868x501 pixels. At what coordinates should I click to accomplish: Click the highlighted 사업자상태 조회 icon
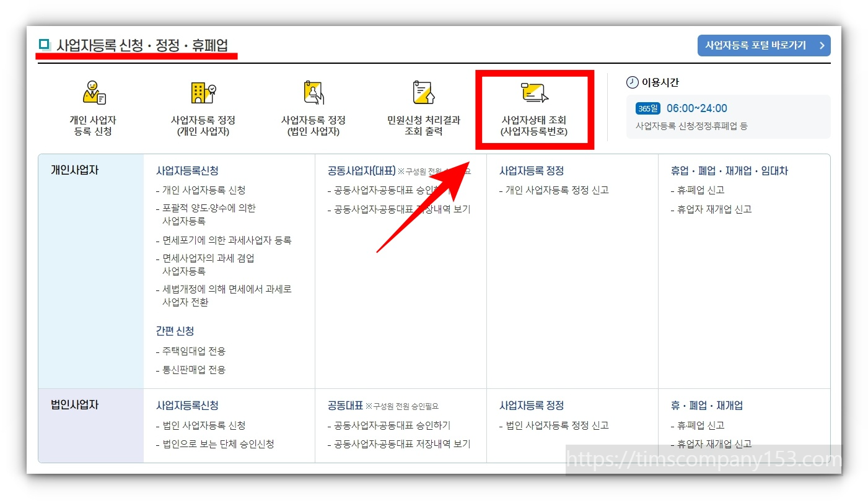pos(534,94)
